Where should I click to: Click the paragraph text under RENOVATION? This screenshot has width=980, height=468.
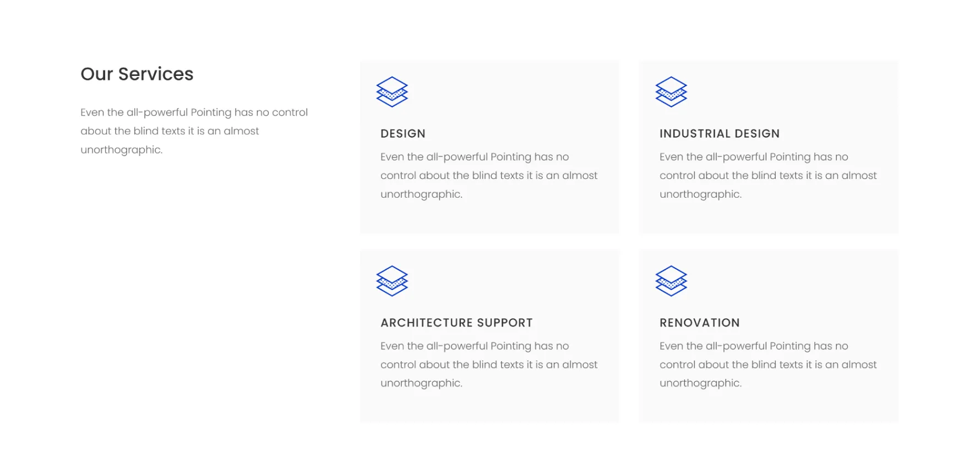768,364
